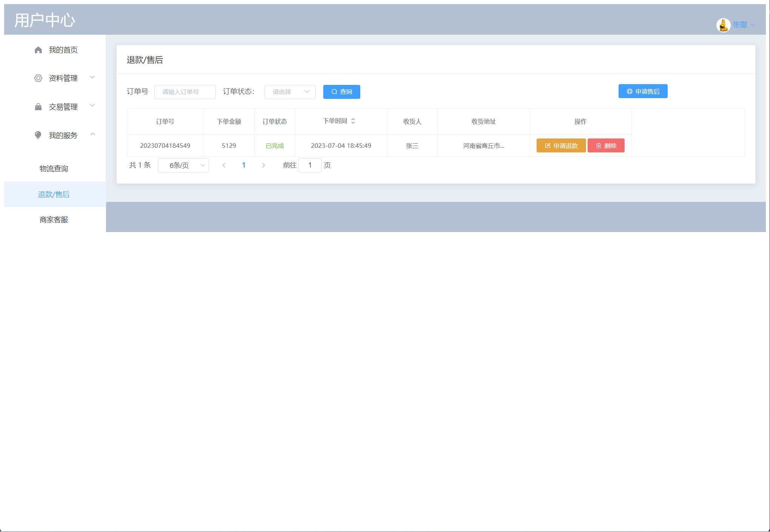
Task: Click the red 删除 button
Action: click(606, 146)
